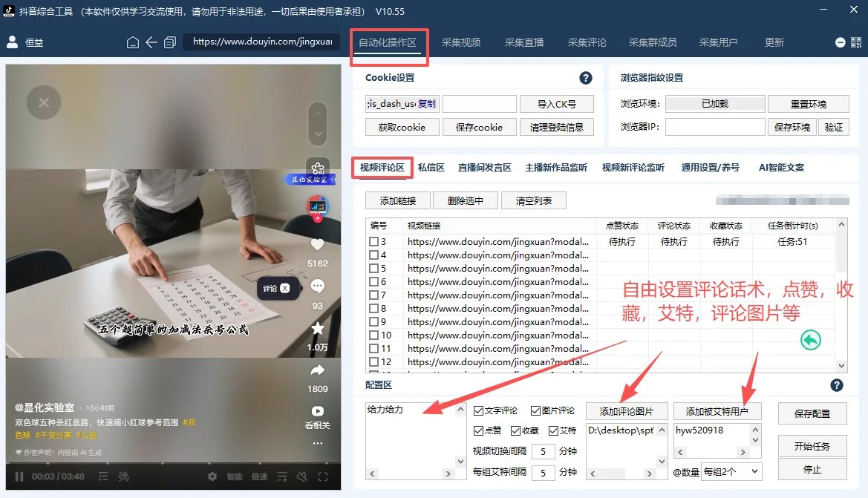868x498 pixels.
Task: Close the video with the round X button
Action: pos(44,102)
